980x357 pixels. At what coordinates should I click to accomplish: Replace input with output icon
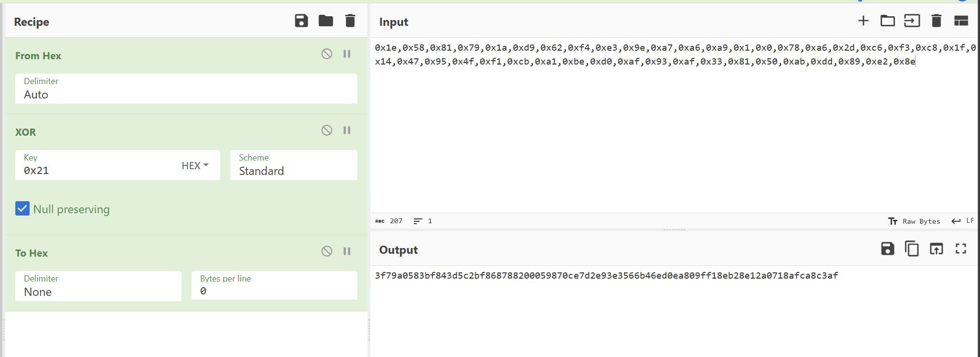tap(937, 249)
